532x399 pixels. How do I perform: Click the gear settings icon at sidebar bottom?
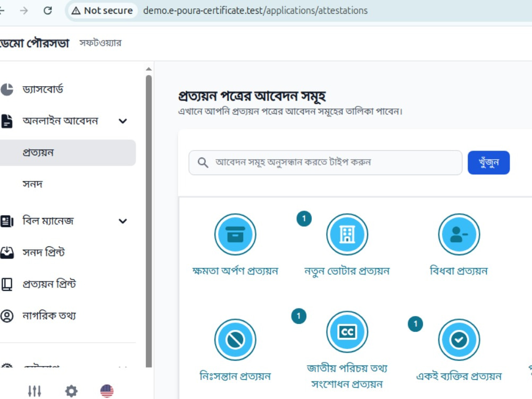tap(71, 391)
